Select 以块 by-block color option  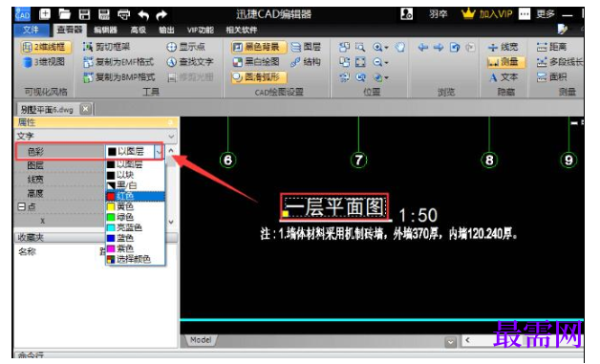(x=136, y=175)
